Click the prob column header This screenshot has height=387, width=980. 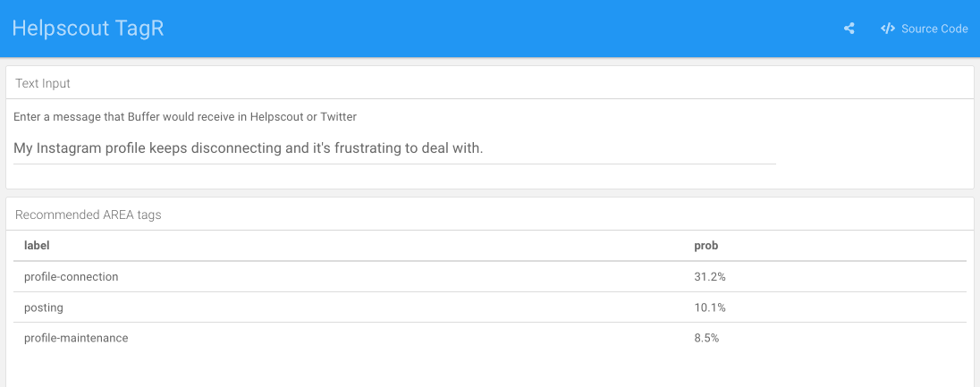point(705,245)
